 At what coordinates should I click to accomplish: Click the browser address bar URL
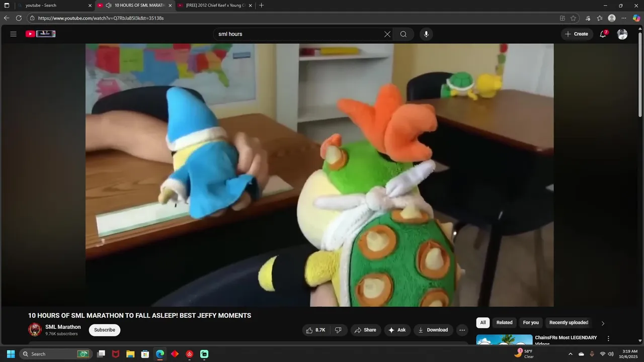click(101, 18)
